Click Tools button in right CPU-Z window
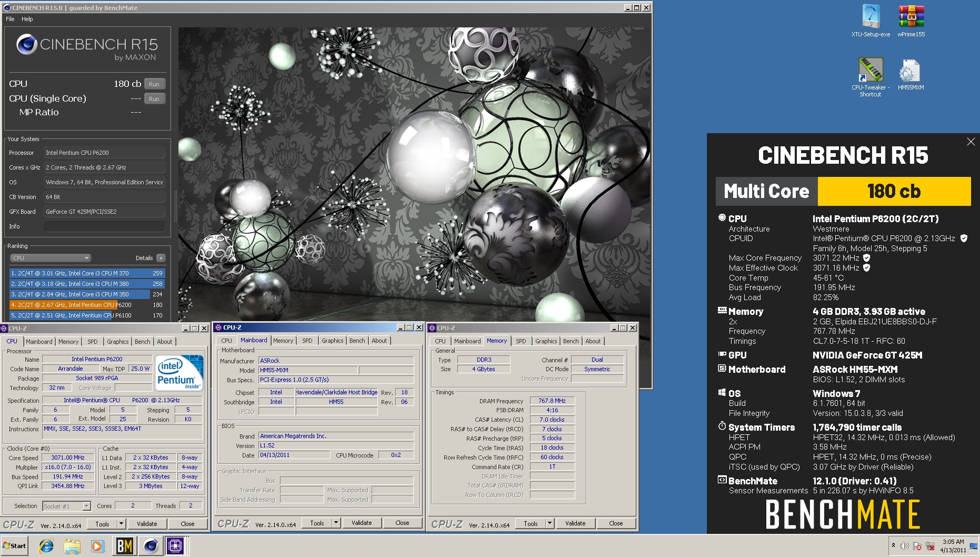This screenshot has height=557, width=980. (531, 523)
